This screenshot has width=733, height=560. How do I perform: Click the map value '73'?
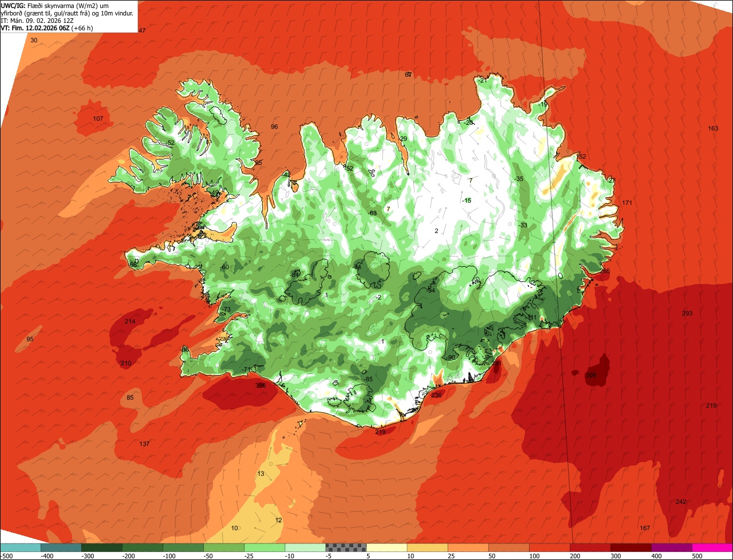click(x=227, y=309)
